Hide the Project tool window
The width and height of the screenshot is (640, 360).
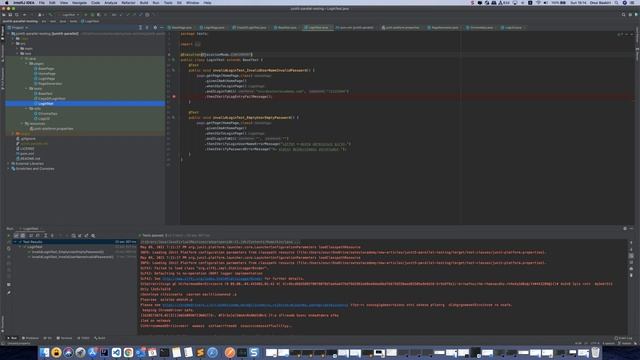pyautogui.click(x=162, y=28)
